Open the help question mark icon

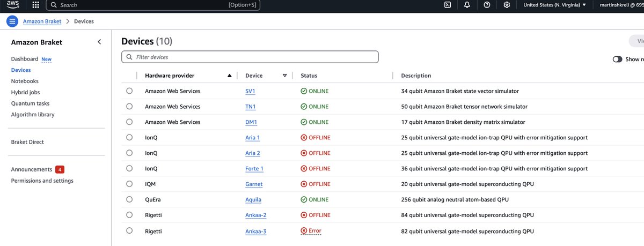coord(487,5)
